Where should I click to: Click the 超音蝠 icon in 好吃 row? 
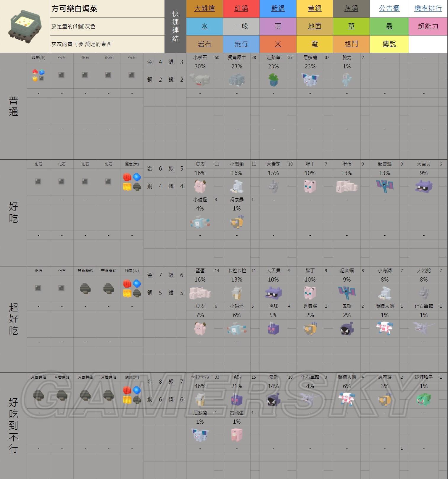click(x=385, y=186)
